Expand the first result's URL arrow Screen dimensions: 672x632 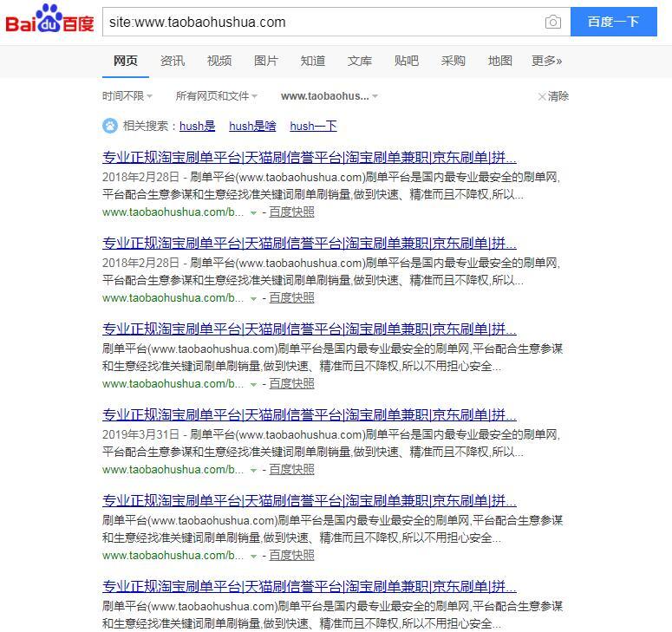pos(253,213)
